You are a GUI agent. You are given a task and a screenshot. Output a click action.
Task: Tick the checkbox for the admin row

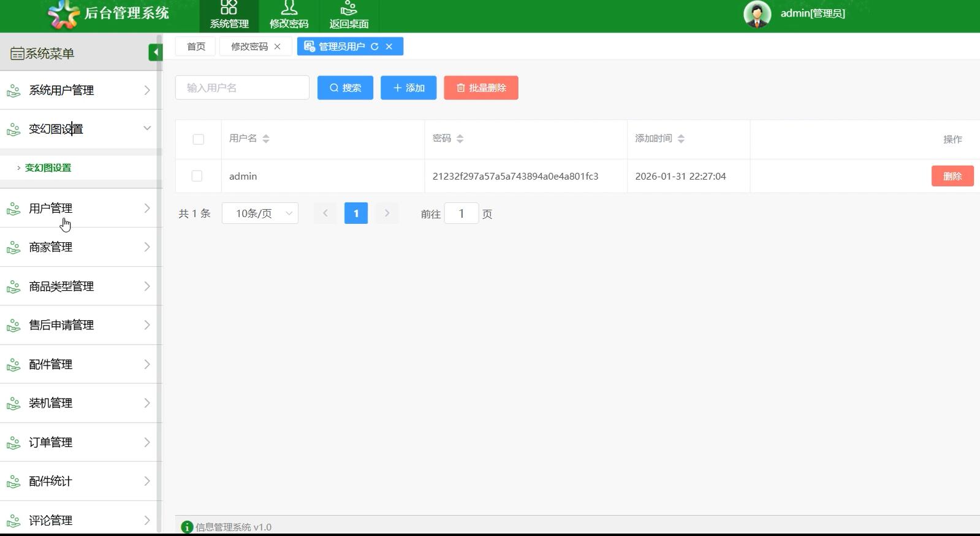tap(197, 176)
